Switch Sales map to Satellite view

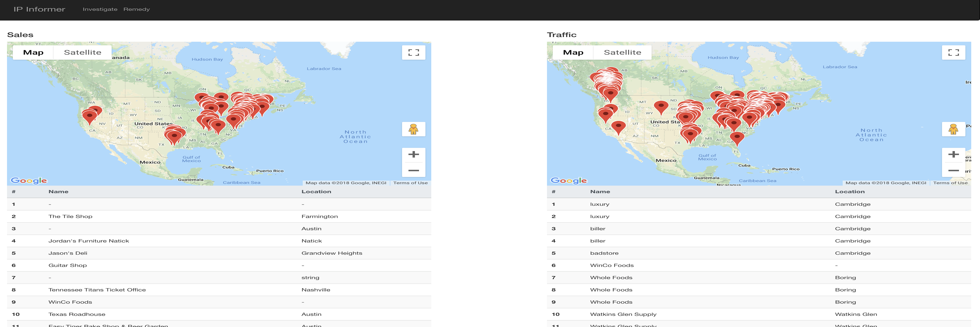(83, 53)
